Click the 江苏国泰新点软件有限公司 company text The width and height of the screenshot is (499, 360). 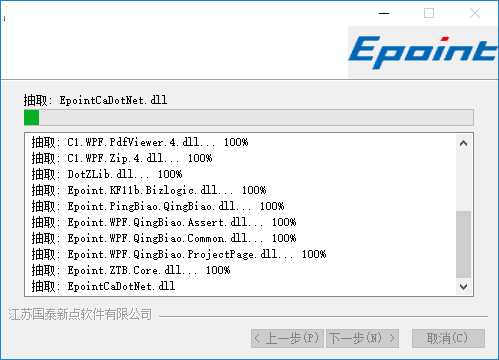click(80, 314)
